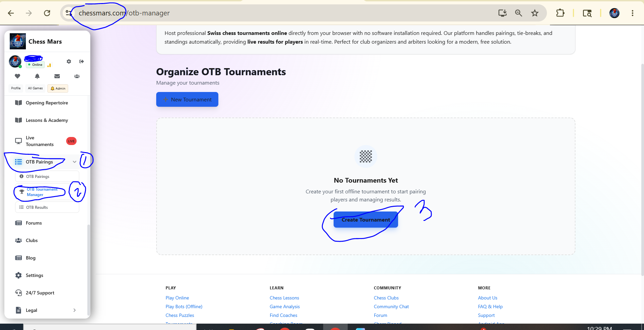Open favorites heart icon
This screenshot has width=644, height=330.
tap(17, 76)
